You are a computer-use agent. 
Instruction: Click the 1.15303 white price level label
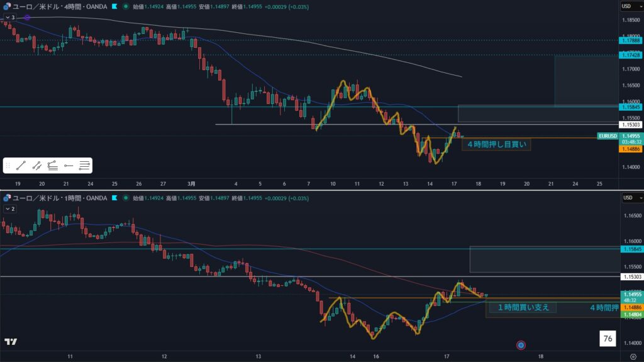click(x=631, y=126)
